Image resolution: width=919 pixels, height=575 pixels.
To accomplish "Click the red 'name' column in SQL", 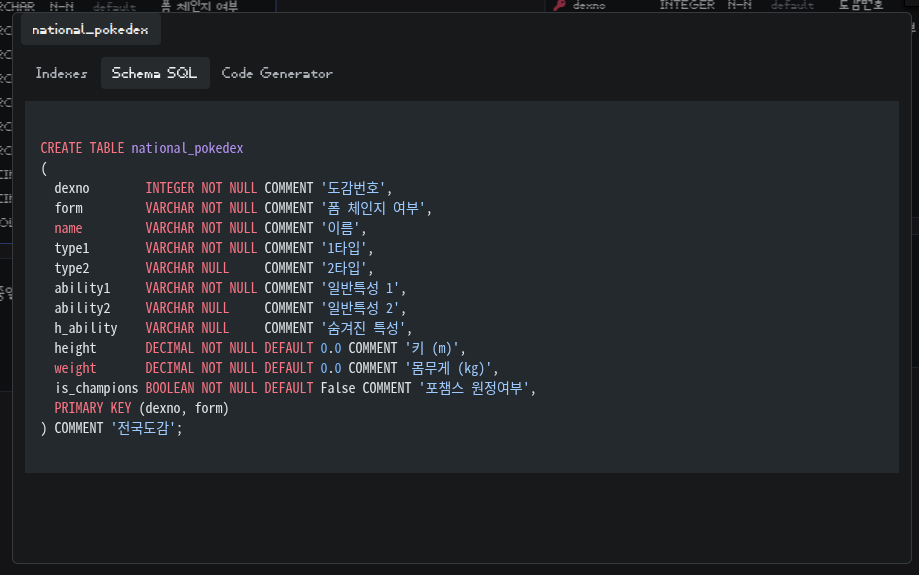I will click(69, 228).
